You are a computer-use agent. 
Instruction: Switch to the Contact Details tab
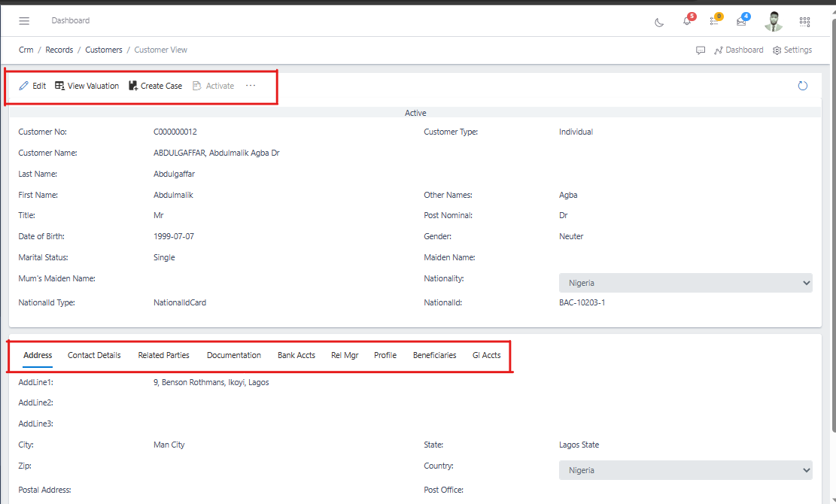click(93, 354)
